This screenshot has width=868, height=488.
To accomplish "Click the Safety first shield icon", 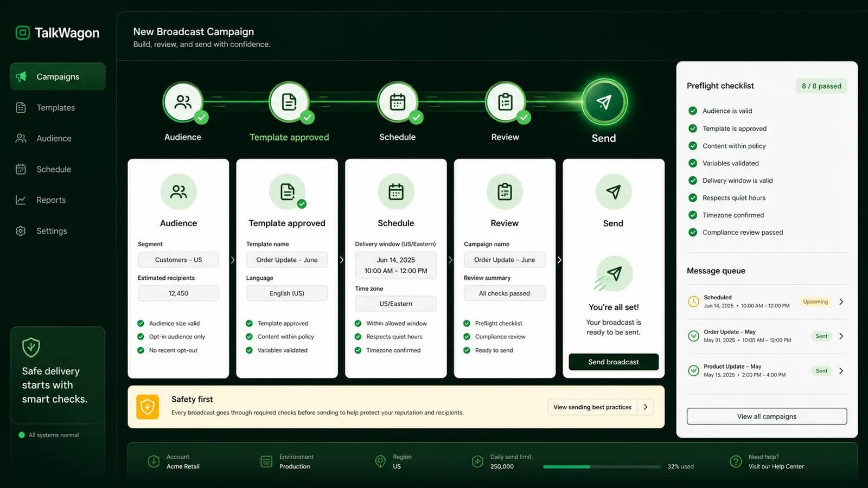I will pyautogui.click(x=148, y=407).
